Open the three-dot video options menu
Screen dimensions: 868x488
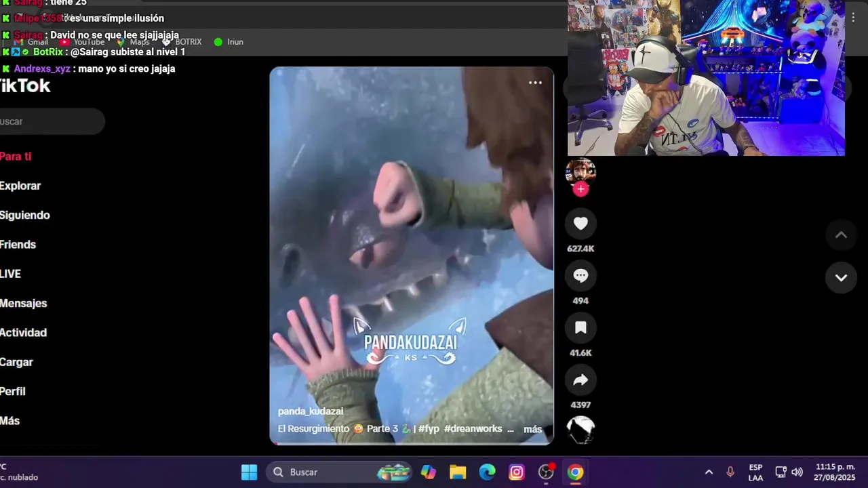[x=535, y=83]
